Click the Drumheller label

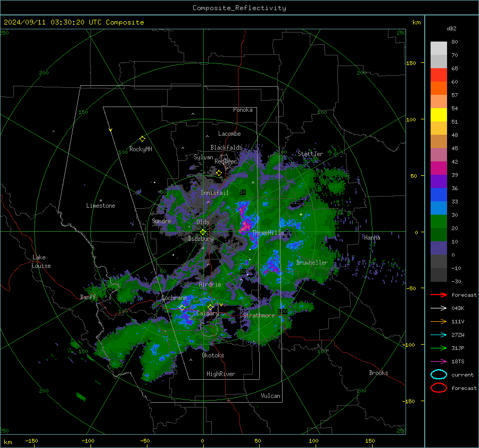311,263
